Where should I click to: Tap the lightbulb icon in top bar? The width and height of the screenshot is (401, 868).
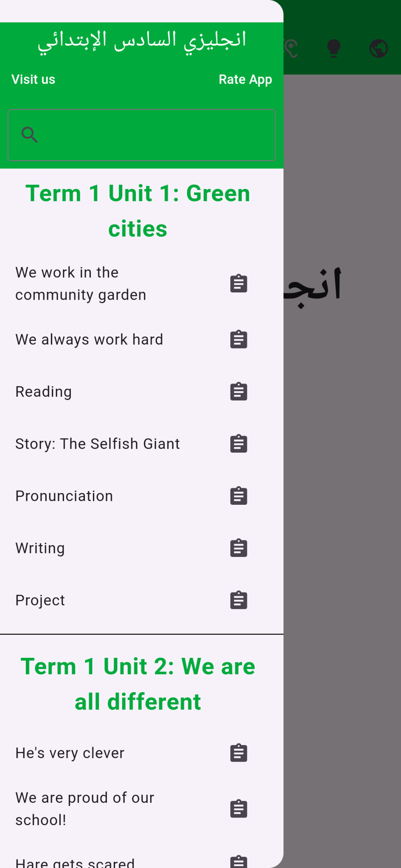pos(334,48)
